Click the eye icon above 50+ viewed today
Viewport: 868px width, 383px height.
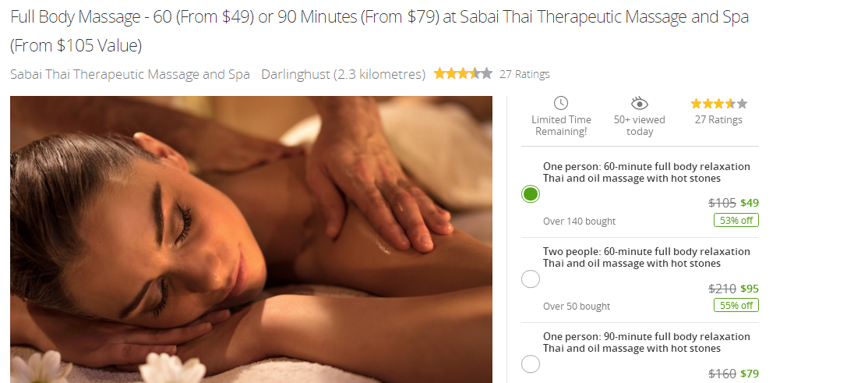pyautogui.click(x=640, y=103)
